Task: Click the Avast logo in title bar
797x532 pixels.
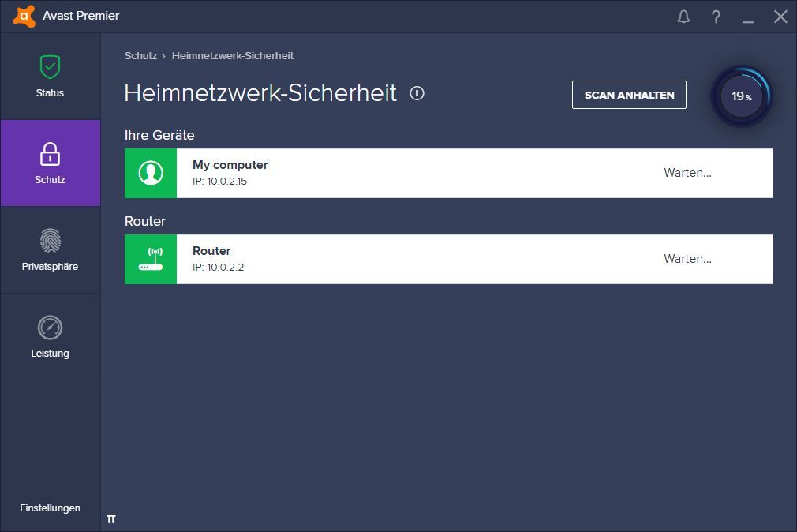Action: pyautogui.click(x=24, y=16)
